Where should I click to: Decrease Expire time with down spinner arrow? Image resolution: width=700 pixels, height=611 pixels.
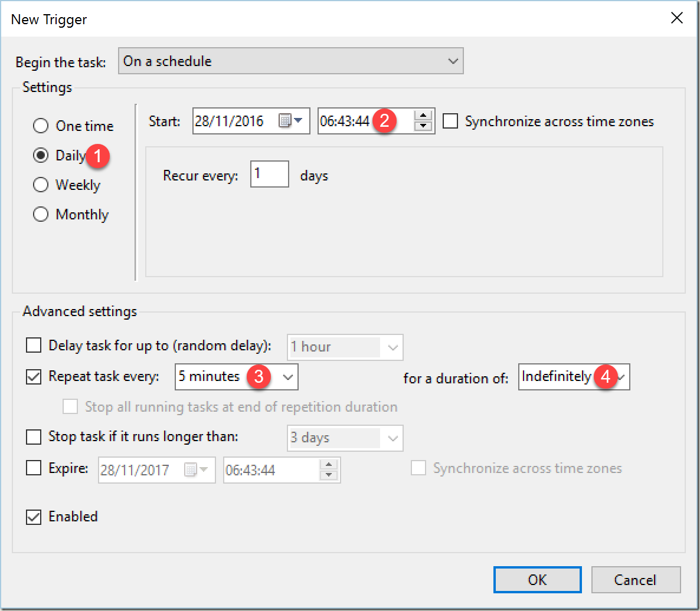[x=329, y=475]
